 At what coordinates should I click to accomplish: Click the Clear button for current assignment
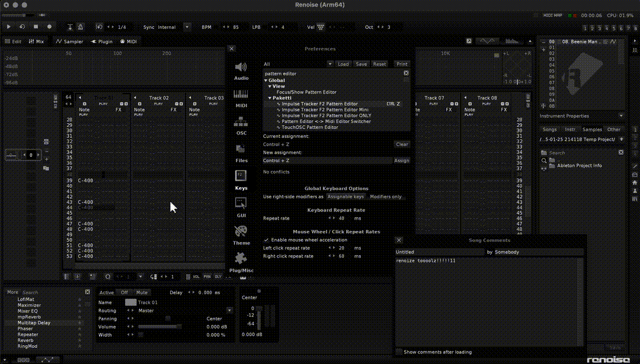coord(402,144)
